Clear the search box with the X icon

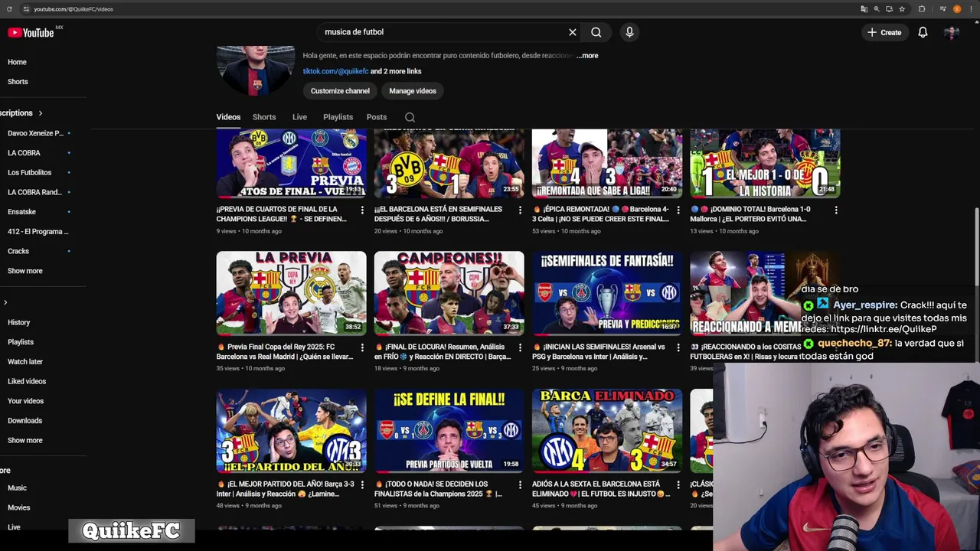coord(572,32)
